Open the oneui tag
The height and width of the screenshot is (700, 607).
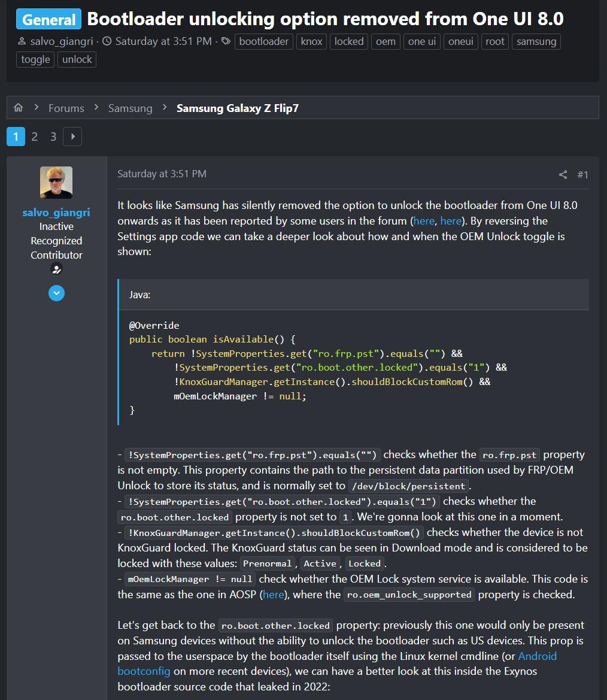[x=460, y=41]
